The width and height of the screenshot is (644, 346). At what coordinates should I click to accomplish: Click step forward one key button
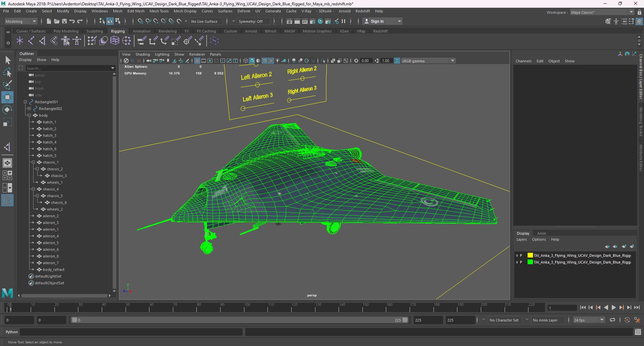coord(622,307)
